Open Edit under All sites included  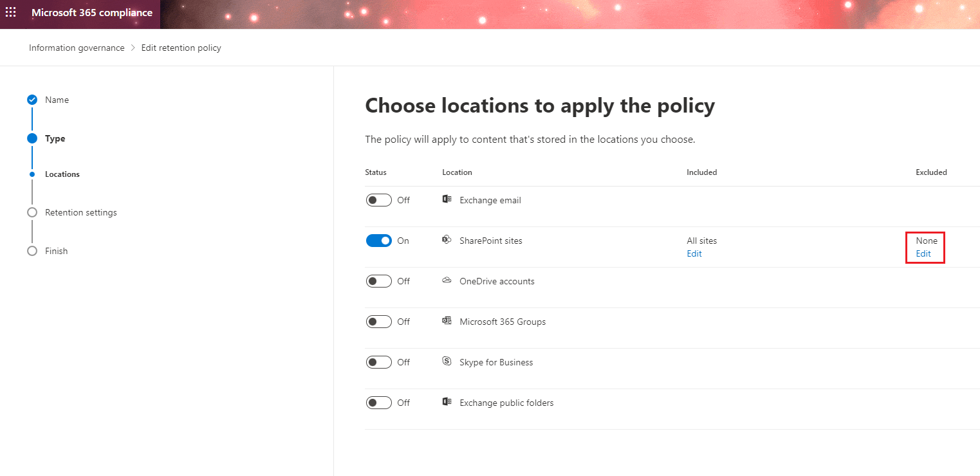tap(694, 253)
